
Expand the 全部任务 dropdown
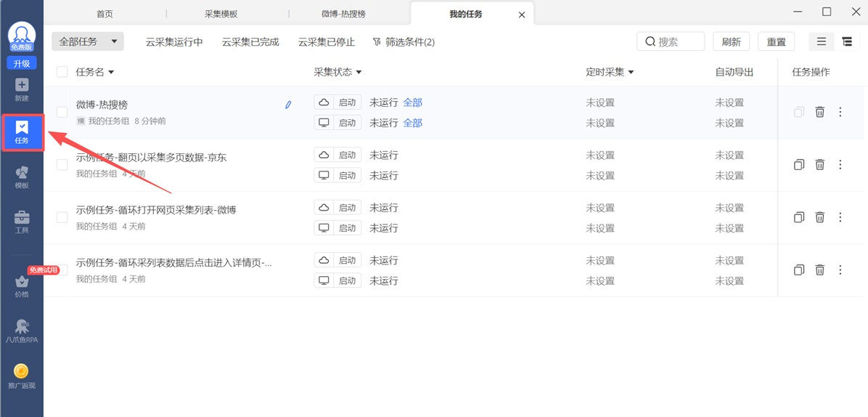(87, 42)
